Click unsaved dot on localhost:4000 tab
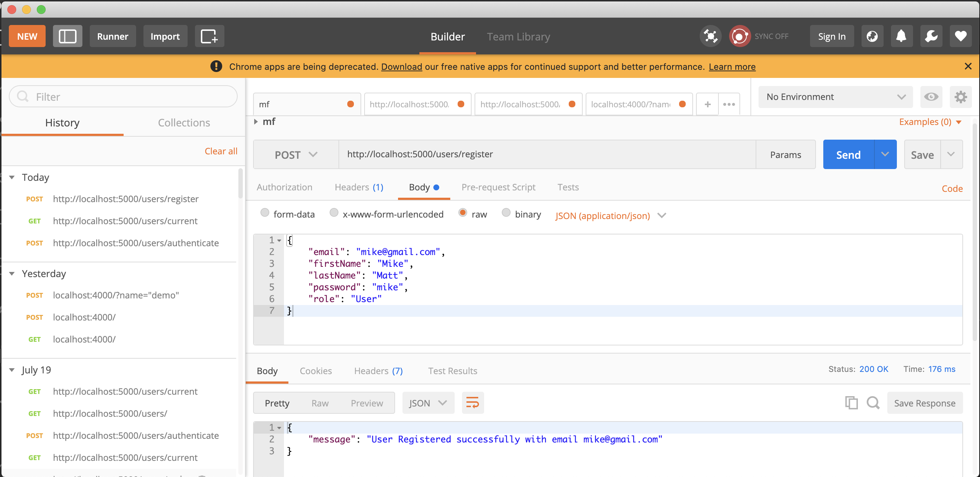The height and width of the screenshot is (477, 980). pyautogui.click(x=682, y=104)
